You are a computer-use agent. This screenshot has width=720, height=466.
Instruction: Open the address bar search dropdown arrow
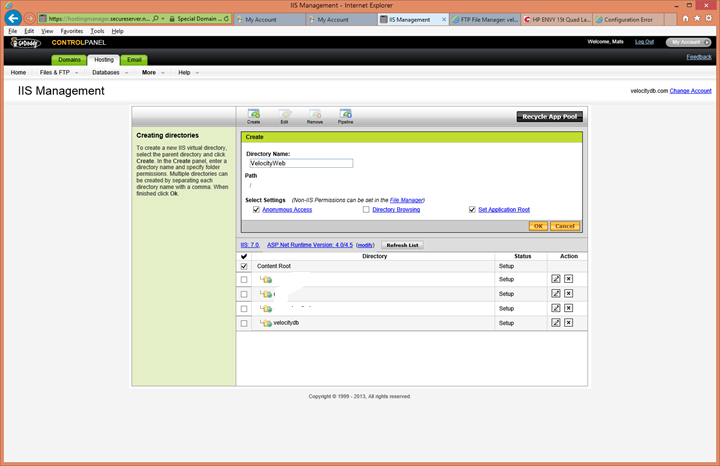click(x=163, y=19)
